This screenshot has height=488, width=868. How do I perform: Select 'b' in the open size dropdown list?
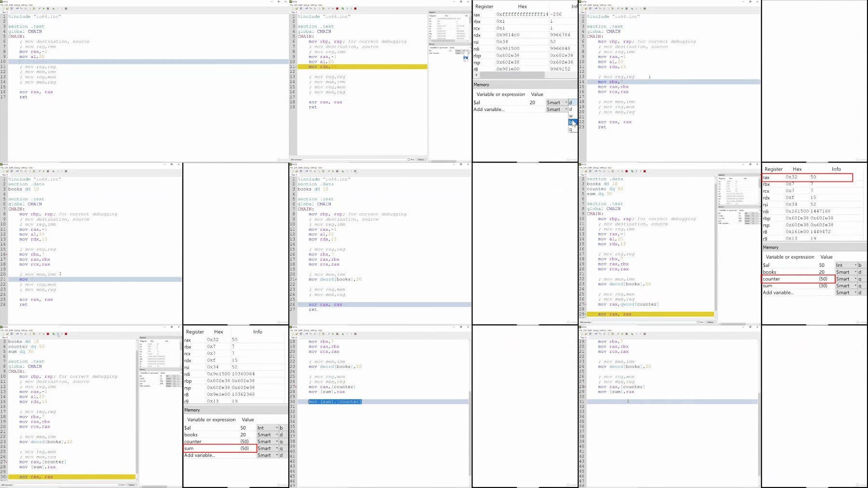(571, 123)
